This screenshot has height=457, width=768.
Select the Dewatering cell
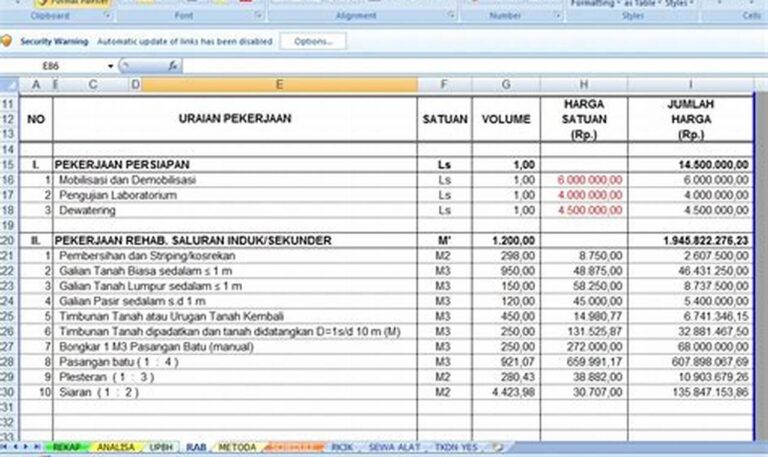pyautogui.click(x=235, y=210)
